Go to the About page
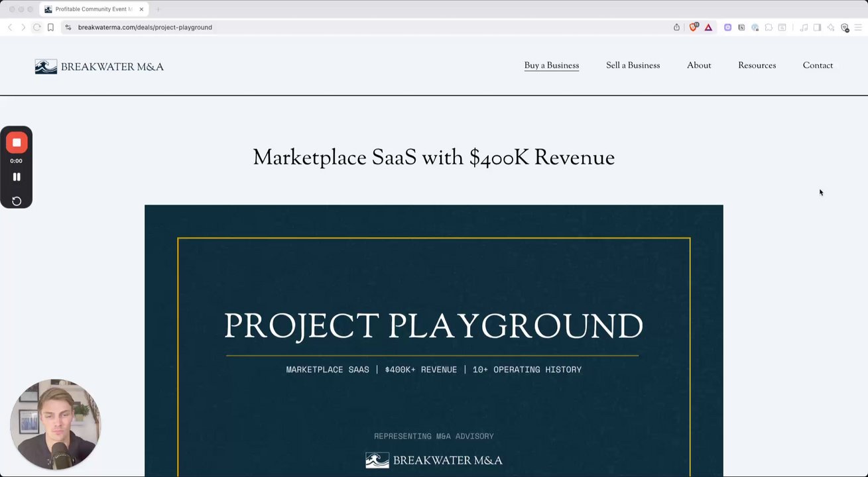 [699, 65]
